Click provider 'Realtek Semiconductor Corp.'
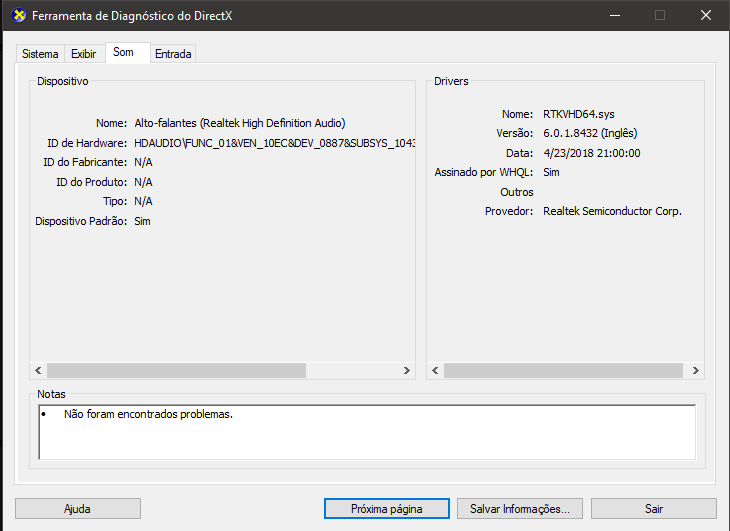730x531 pixels. pos(612,211)
